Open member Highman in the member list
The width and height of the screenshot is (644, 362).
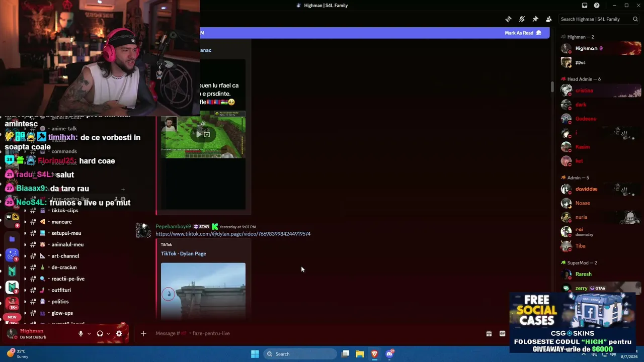pos(601,48)
